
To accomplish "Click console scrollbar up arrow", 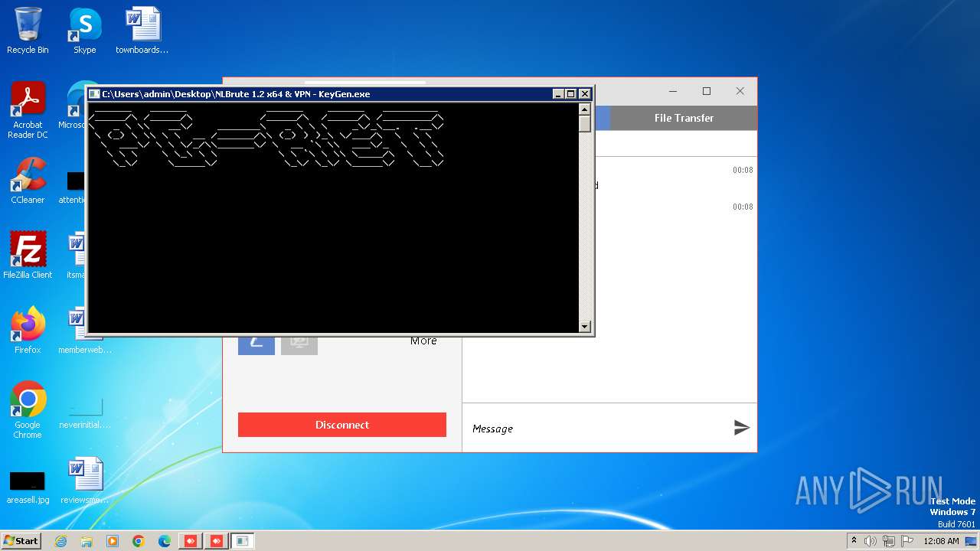I will tap(585, 109).
